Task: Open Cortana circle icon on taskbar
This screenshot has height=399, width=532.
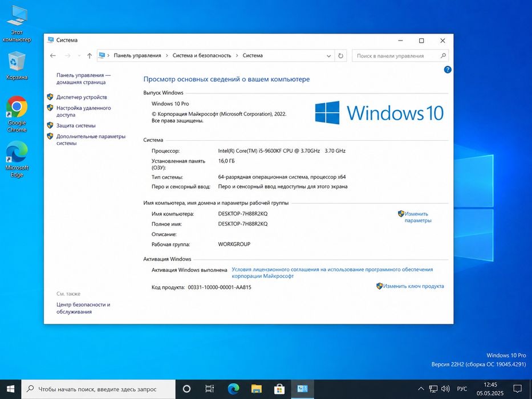Action: [x=186, y=389]
